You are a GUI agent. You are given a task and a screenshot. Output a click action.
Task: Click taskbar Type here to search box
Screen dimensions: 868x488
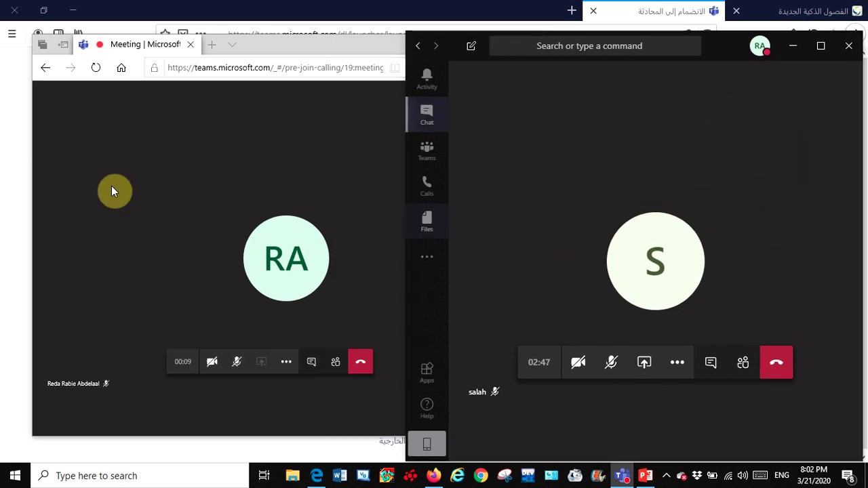pos(140,476)
